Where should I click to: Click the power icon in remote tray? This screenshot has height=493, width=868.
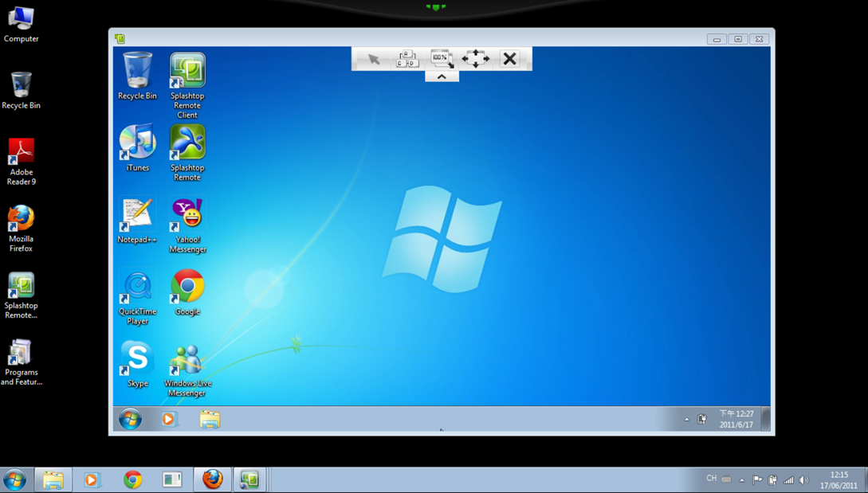pyautogui.click(x=702, y=420)
